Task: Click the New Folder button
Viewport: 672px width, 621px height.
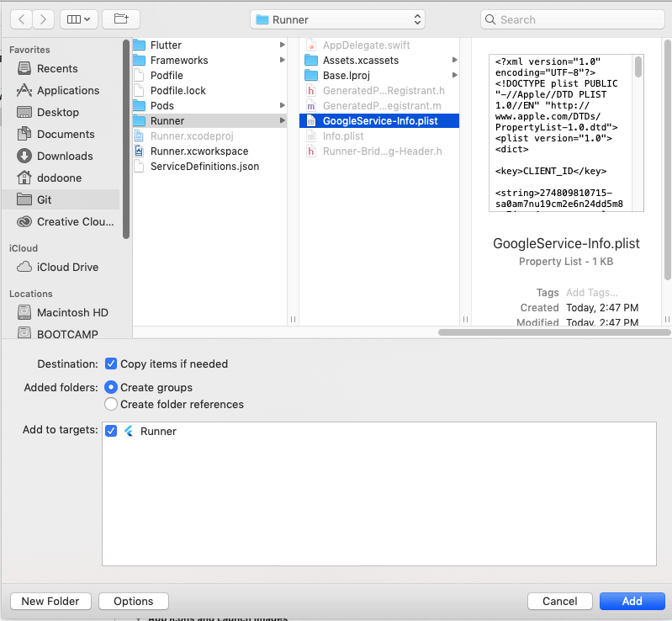Action: click(50, 602)
